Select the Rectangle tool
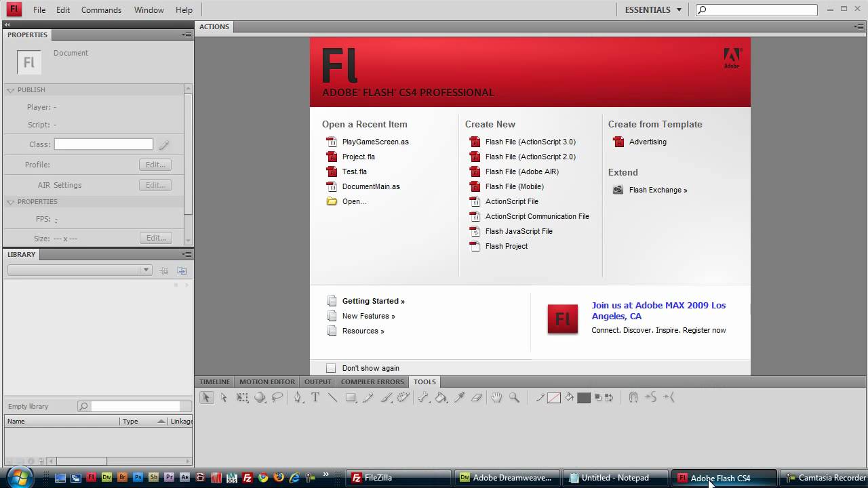The width and height of the screenshot is (868, 488). 351,398
